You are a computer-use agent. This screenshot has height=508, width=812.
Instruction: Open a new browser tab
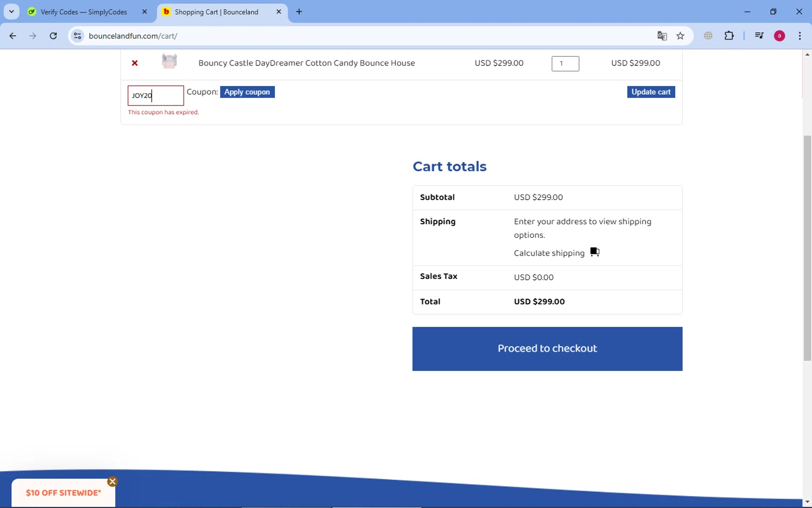coord(299,12)
